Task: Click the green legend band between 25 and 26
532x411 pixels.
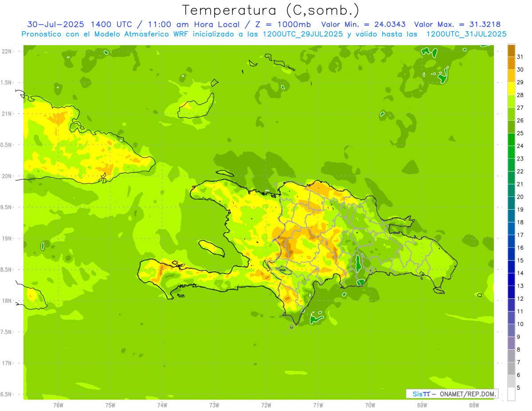Action: (x=511, y=127)
